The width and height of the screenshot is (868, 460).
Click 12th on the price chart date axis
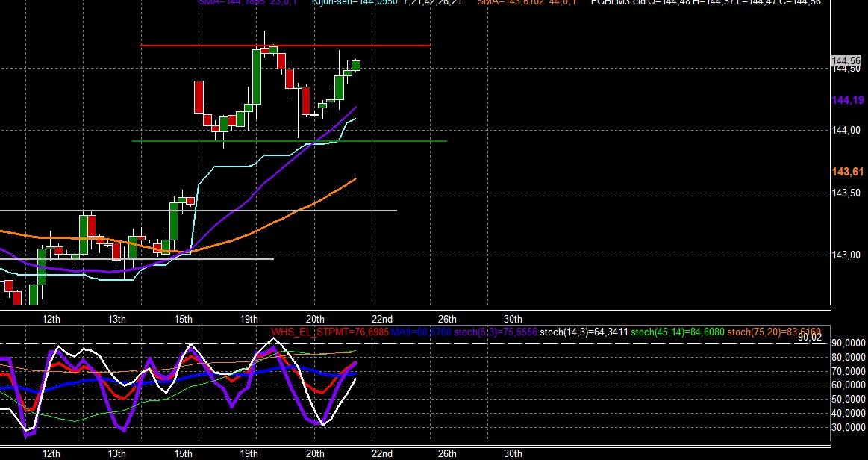[x=51, y=320]
